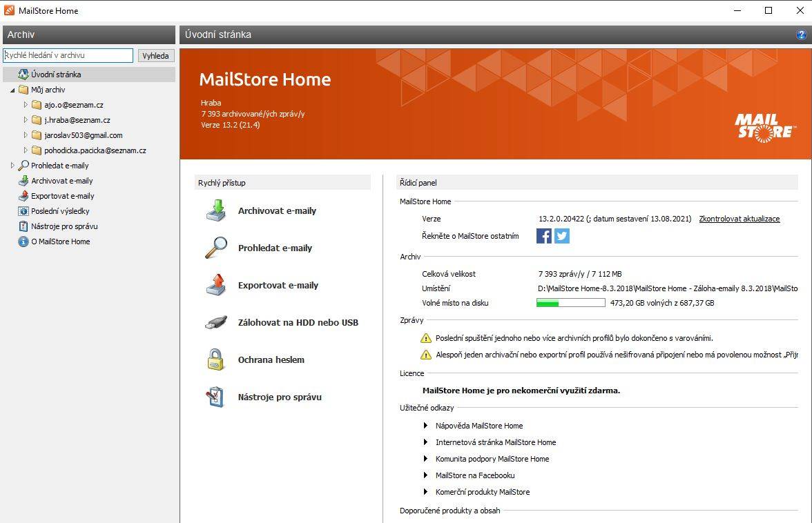The height and width of the screenshot is (523, 812).
Task: Click the arrow next to Nápověda MailStore Home
Action: tap(425, 425)
